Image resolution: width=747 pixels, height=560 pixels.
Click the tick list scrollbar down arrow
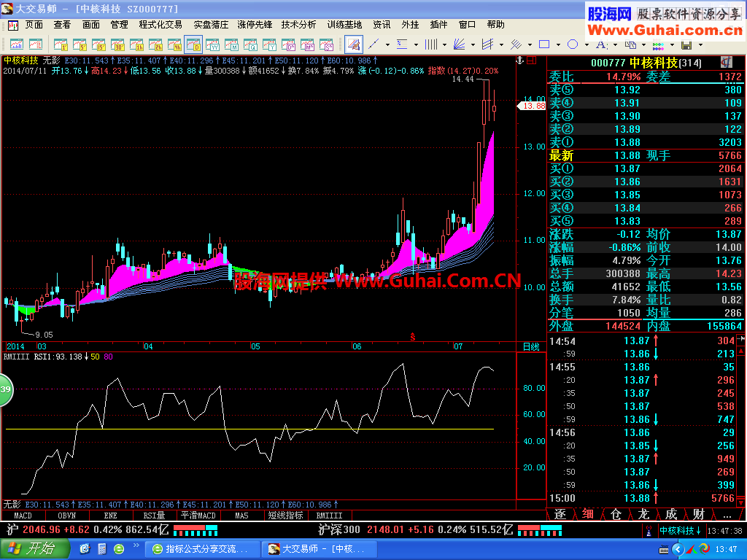741,502
